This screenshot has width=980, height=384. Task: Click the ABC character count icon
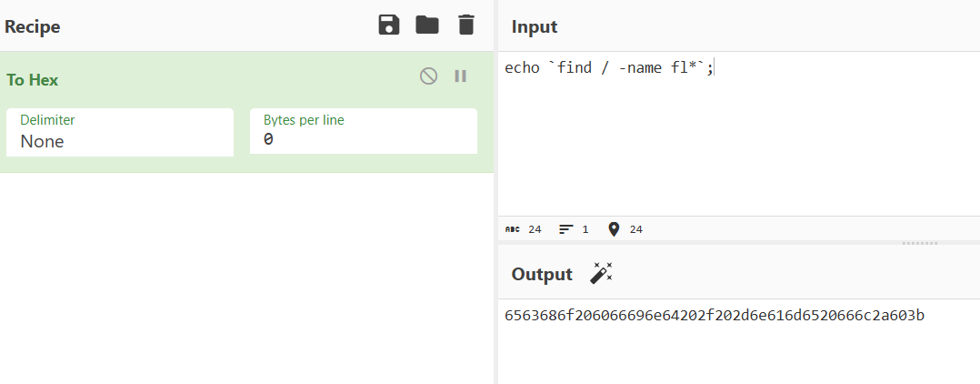tap(512, 229)
